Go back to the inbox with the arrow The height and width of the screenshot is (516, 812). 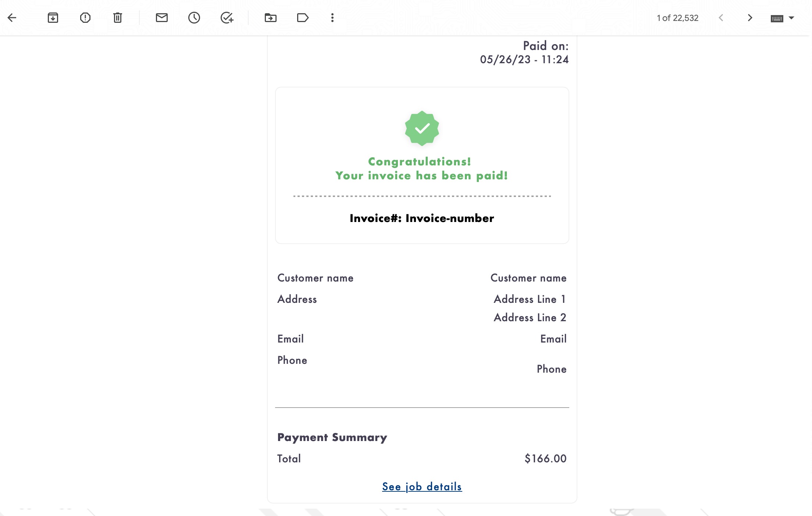pyautogui.click(x=12, y=18)
